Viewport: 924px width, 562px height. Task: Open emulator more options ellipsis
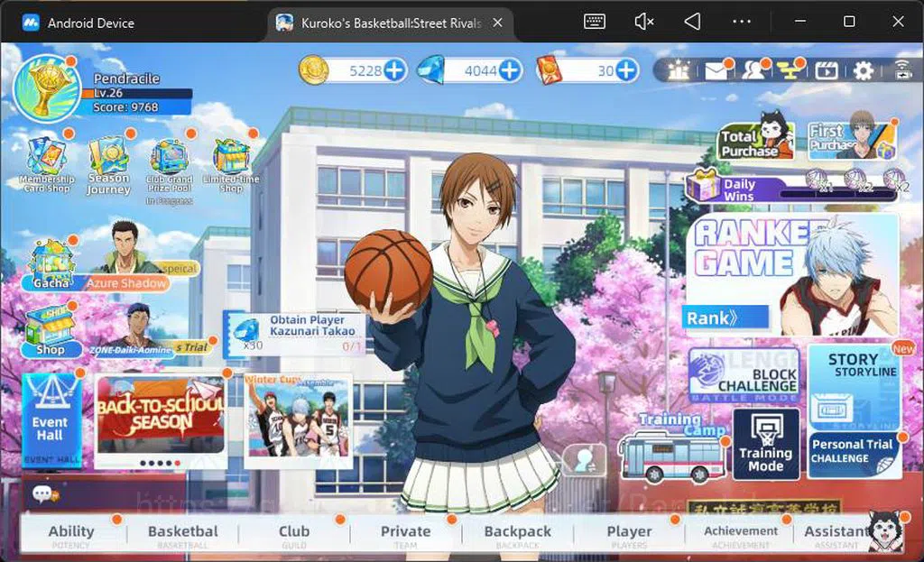pyautogui.click(x=742, y=22)
